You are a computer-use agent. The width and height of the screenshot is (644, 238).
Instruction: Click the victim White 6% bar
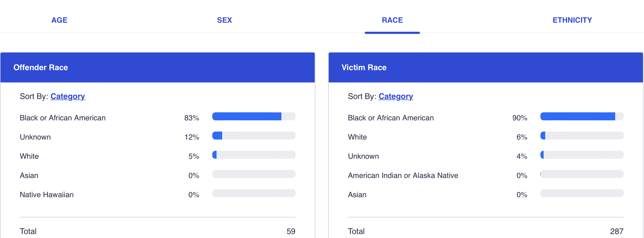click(x=582, y=136)
